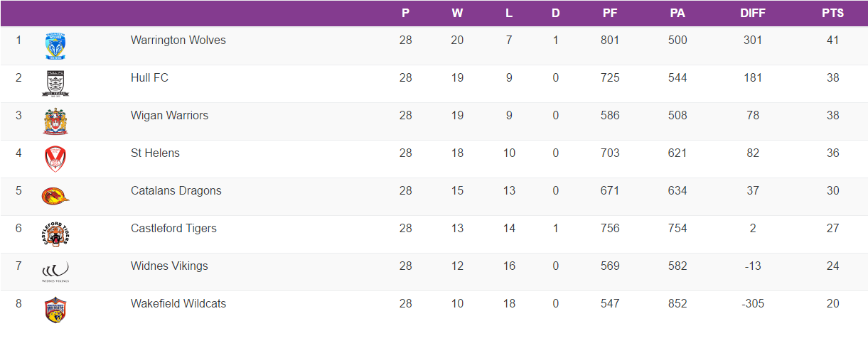The width and height of the screenshot is (868, 343).
Task: Sort table by PTS column header
Action: coord(832,13)
